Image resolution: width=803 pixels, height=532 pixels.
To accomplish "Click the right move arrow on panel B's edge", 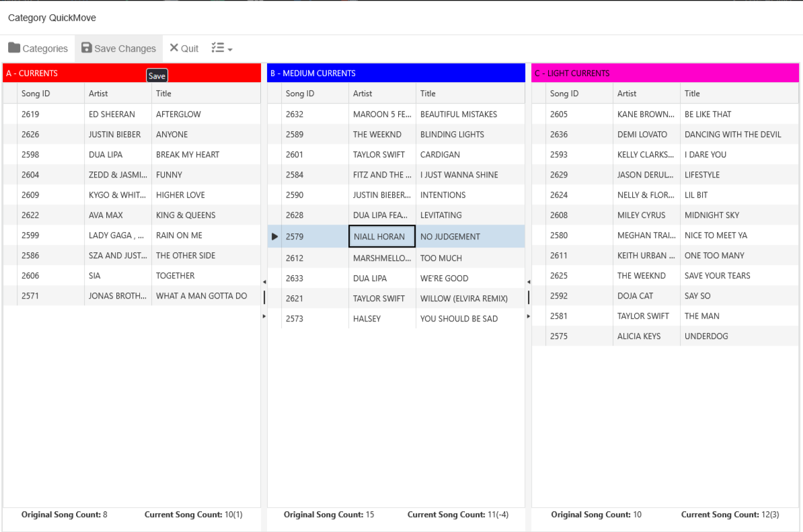I will pos(529,314).
